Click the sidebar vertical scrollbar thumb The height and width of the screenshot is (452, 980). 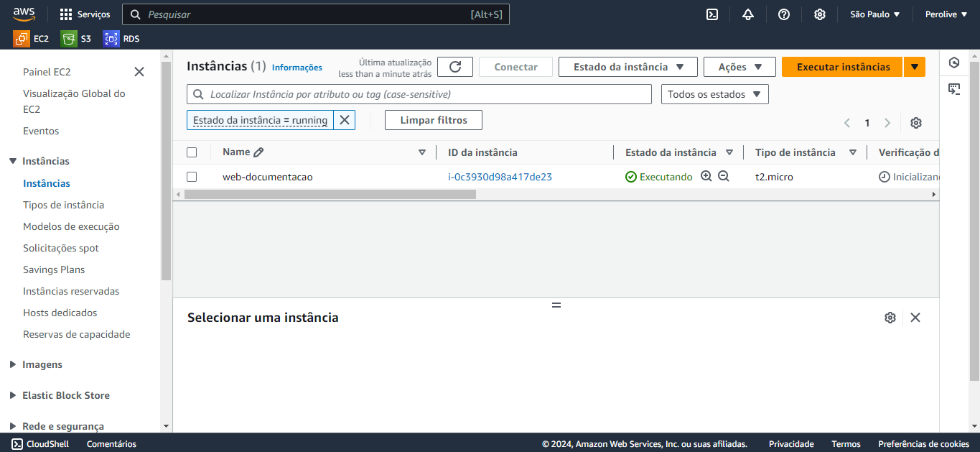click(166, 171)
